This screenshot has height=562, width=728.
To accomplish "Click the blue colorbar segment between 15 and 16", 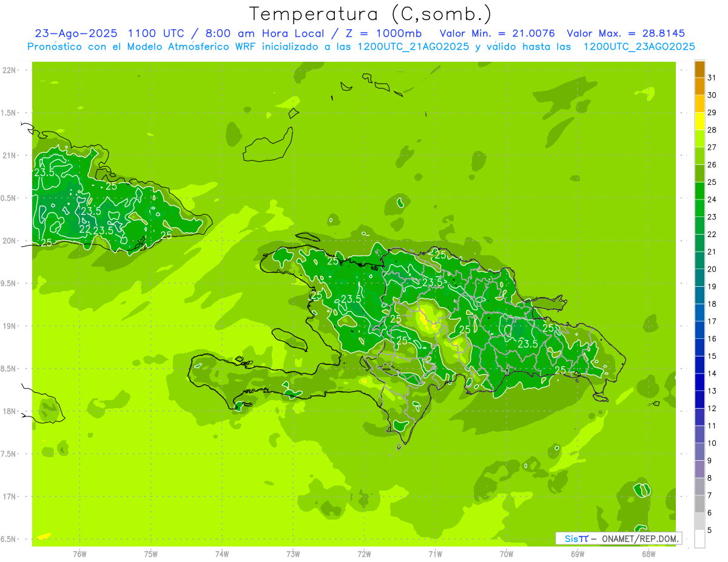I will (x=699, y=347).
